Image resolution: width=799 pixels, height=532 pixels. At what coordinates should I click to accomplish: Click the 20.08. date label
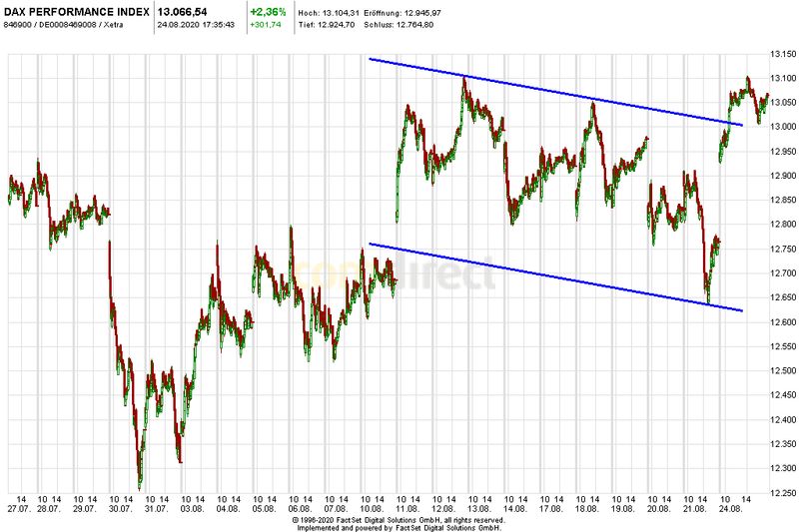[x=658, y=509]
